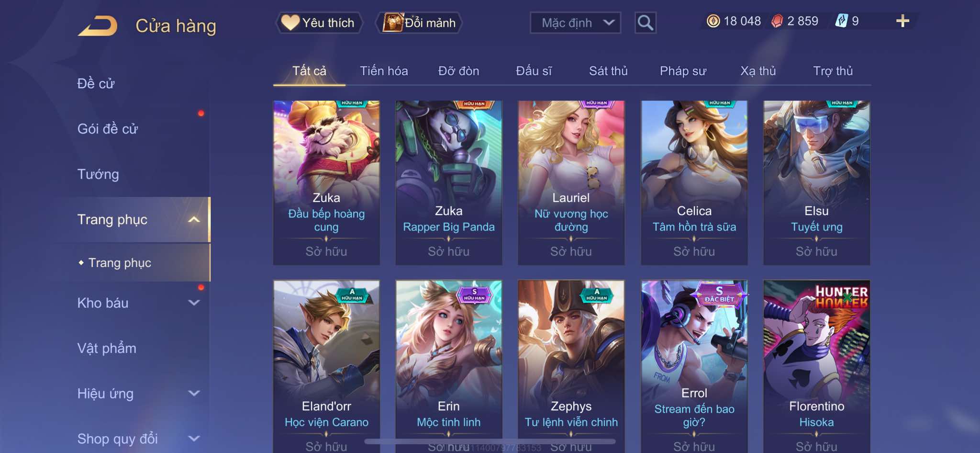Open the search magnifier icon
Image resolution: width=980 pixels, height=453 pixels.
[645, 23]
